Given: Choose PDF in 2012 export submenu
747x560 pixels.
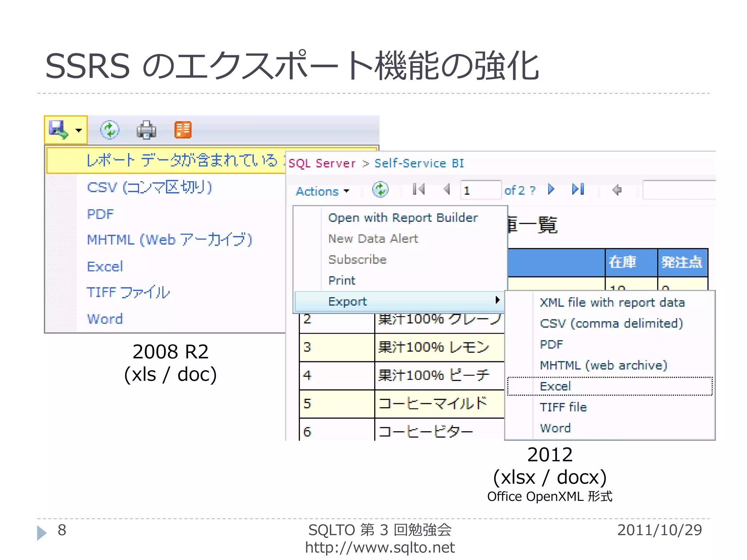Looking at the screenshot, I should click(x=551, y=344).
